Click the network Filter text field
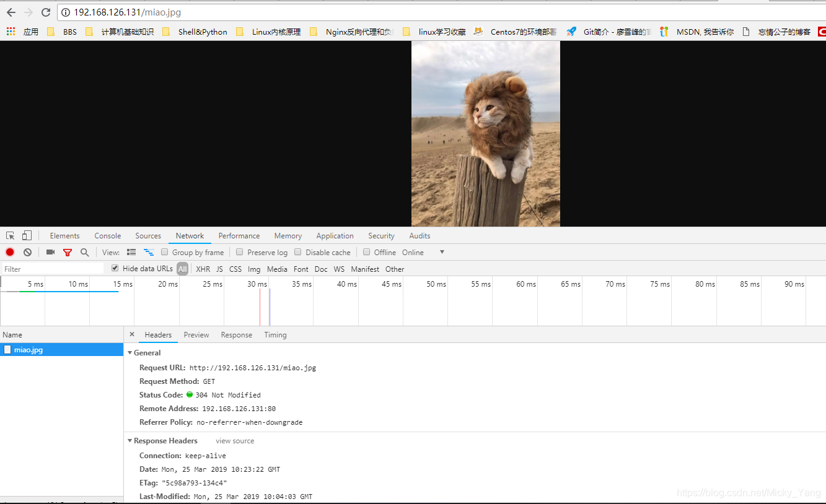 click(53, 269)
